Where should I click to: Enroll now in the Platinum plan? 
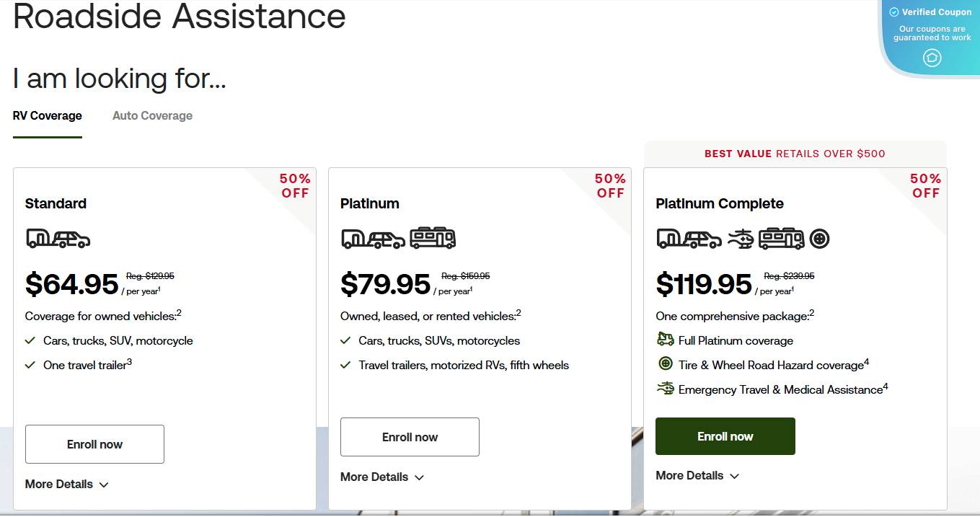pos(410,437)
